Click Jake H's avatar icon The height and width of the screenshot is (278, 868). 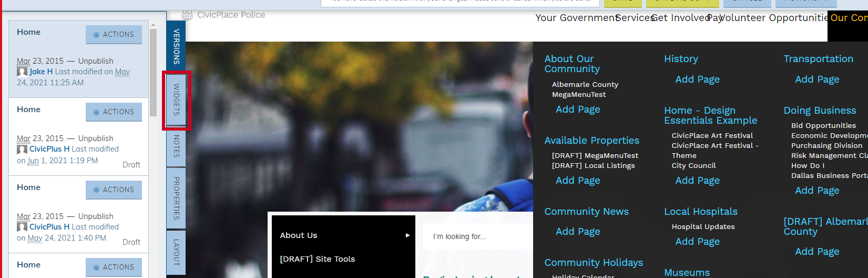pyautogui.click(x=22, y=72)
